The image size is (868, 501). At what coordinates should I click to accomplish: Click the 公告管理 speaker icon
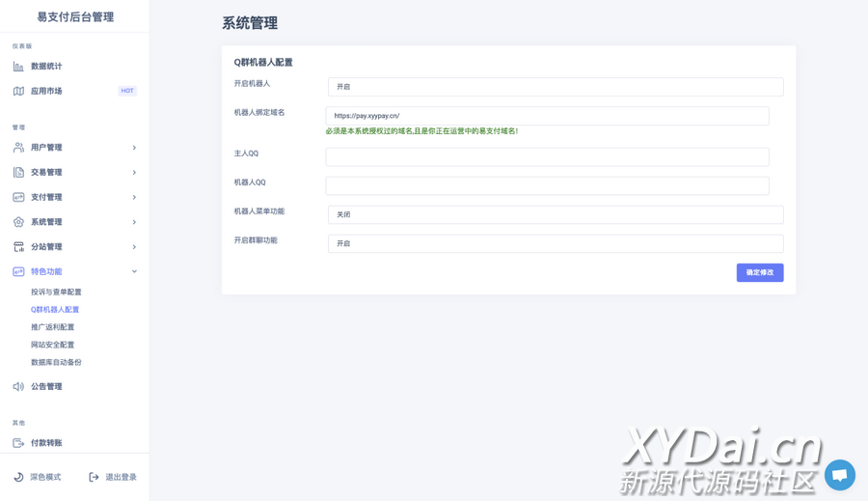[18, 386]
